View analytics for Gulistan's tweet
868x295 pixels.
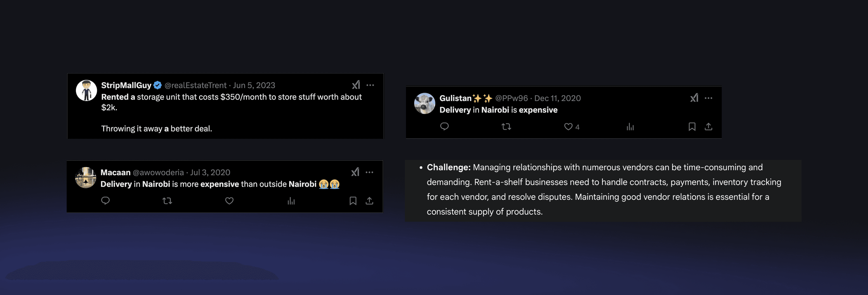tap(630, 127)
